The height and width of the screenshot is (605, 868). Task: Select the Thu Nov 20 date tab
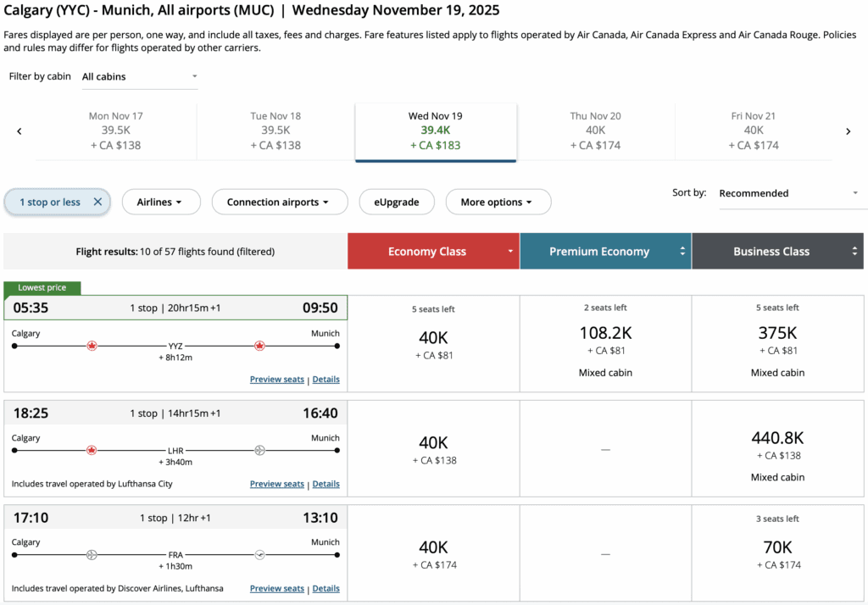595,131
